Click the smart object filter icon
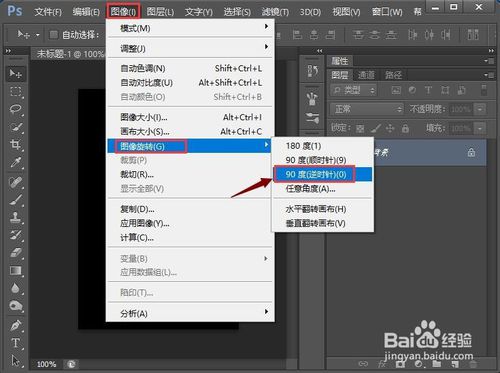 462,90
